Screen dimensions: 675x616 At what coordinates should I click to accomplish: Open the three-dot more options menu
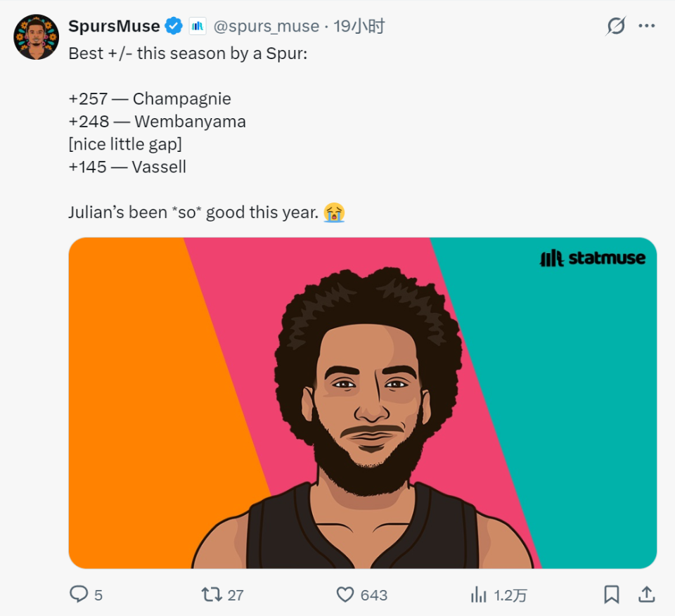click(x=647, y=27)
